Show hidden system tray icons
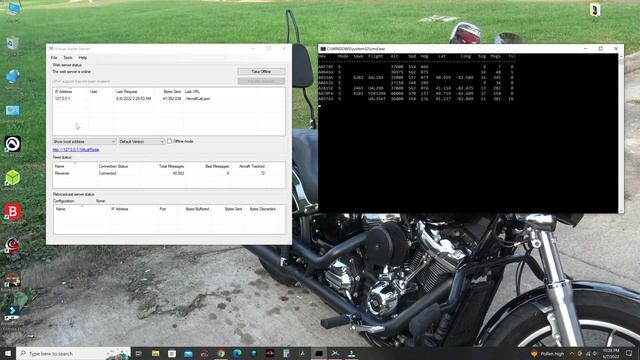Screen dimensions: 640x360 [571, 354]
